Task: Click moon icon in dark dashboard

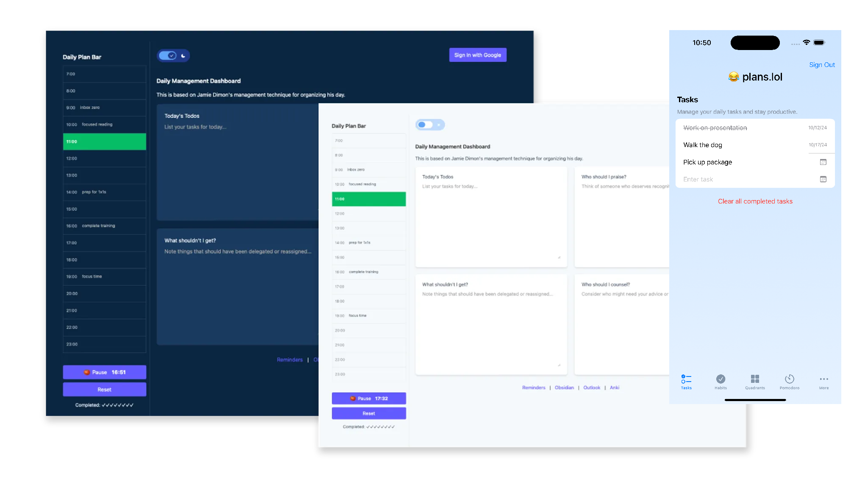Action: (183, 56)
